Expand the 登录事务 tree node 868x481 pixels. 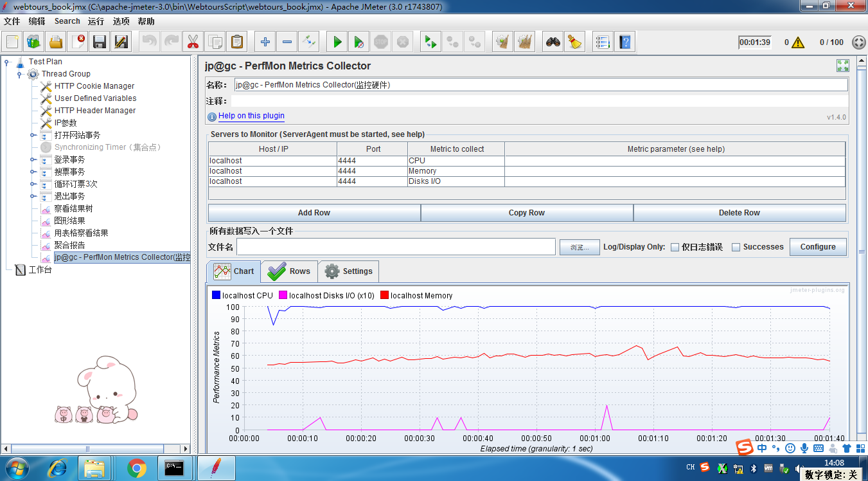tap(33, 159)
